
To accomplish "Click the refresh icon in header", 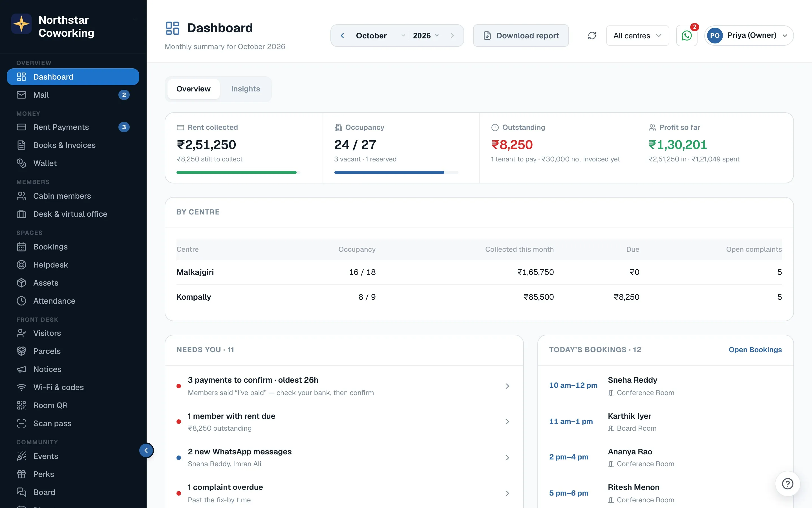I will pos(592,36).
